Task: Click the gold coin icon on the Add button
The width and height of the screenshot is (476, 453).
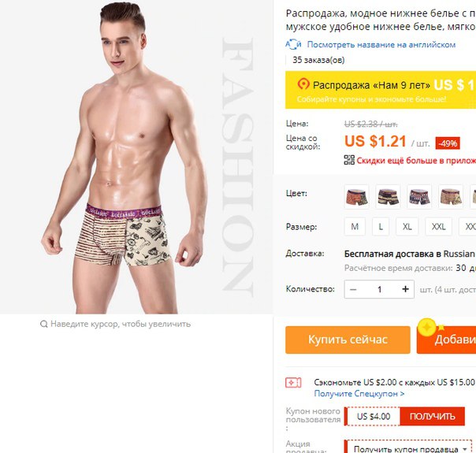Action: (x=427, y=327)
